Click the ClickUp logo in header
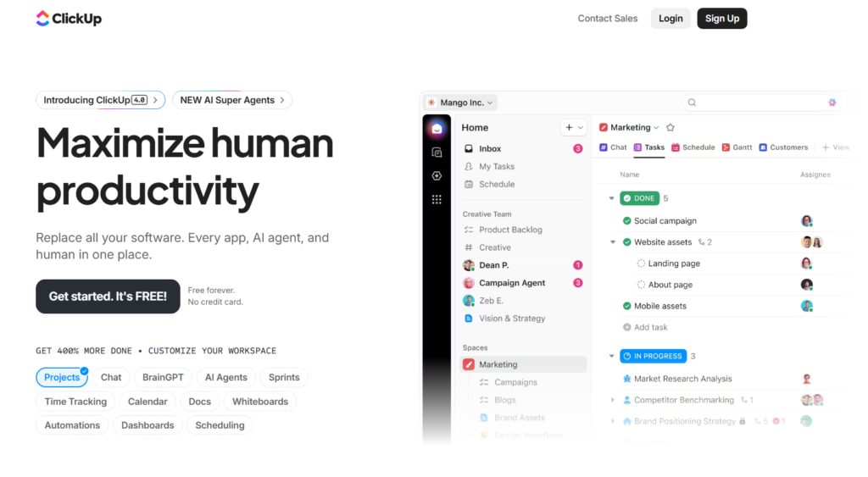Image resolution: width=868 pixels, height=477 pixels. click(x=69, y=19)
